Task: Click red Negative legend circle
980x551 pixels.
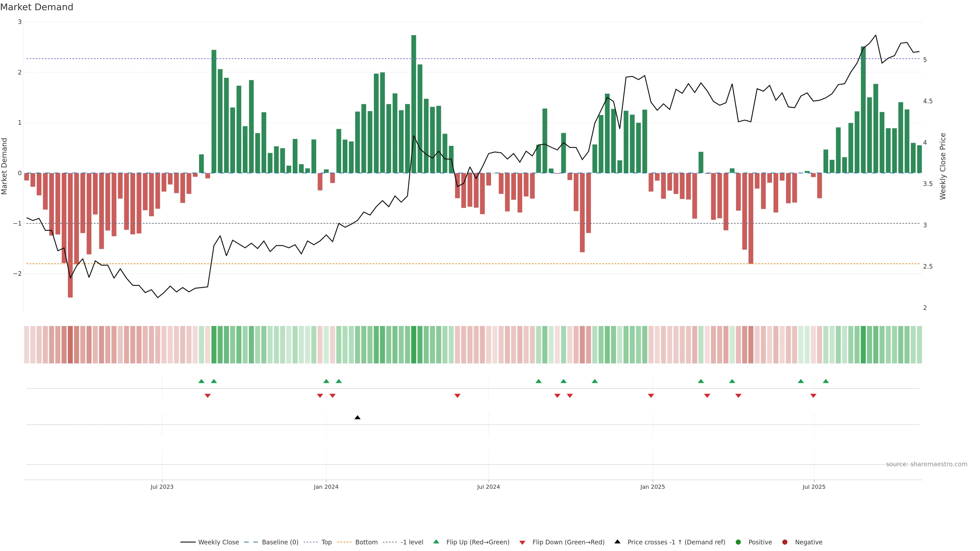Action: click(785, 542)
